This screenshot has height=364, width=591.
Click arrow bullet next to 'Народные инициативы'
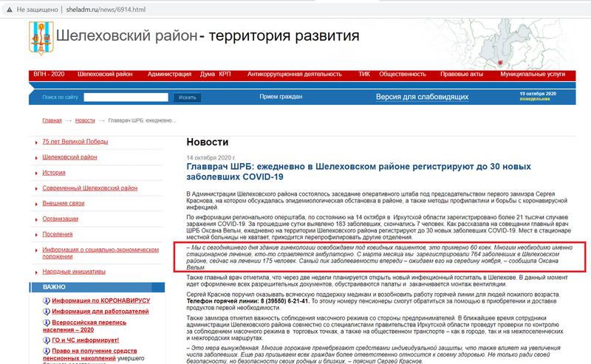click(x=36, y=272)
